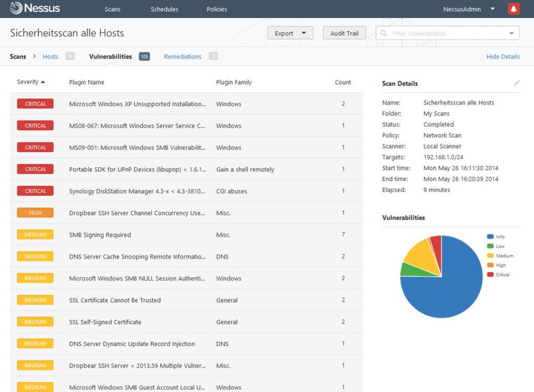
Task: Open the Scans menu
Action: [x=112, y=9]
